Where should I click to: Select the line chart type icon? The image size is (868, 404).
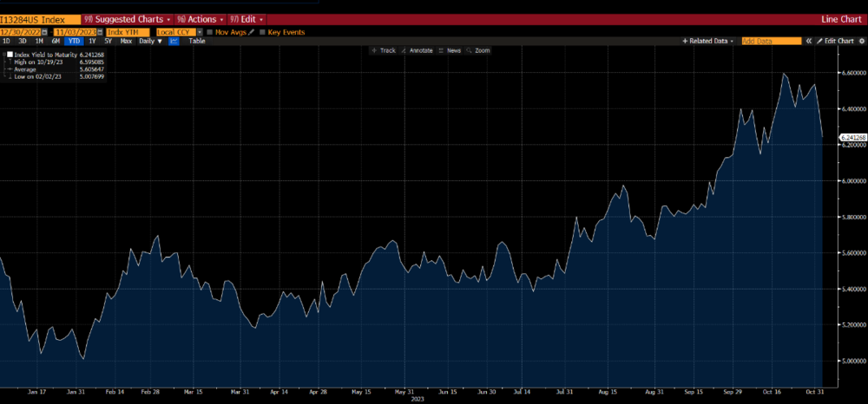[x=174, y=41]
